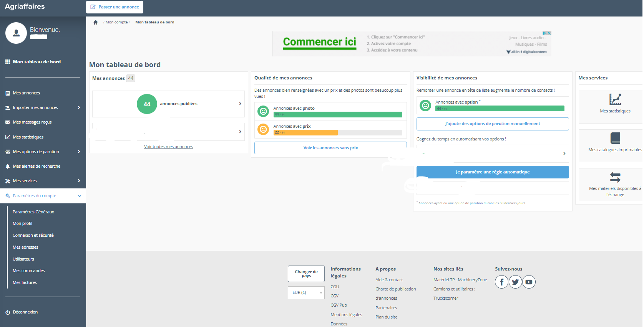Open the 44 annonces publiées card
This screenshot has width=644, height=330.
(168, 104)
